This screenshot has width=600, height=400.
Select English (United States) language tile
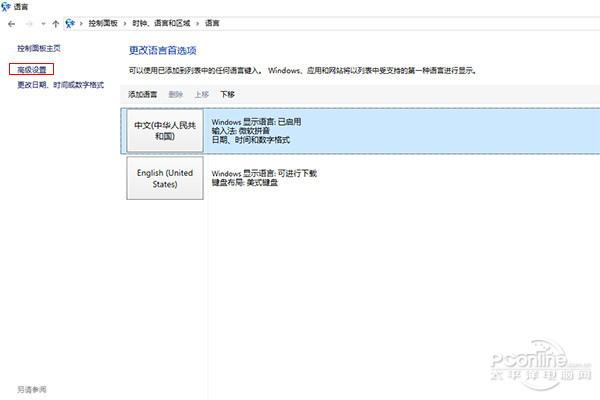(166, 178)
